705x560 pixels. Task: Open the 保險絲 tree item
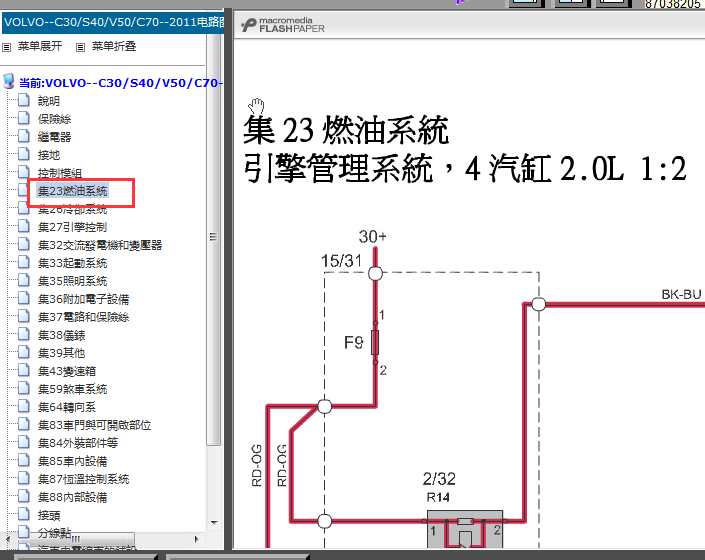click(54, 119)
